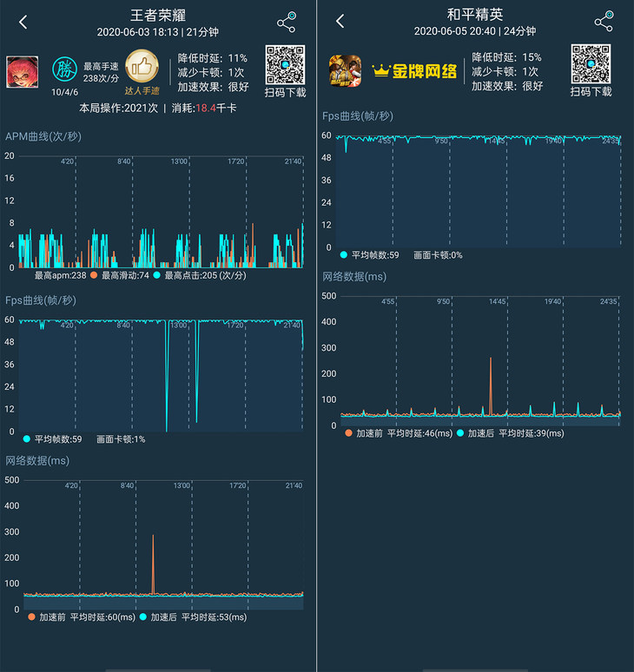Viewport: 634px width, 672px height.
Task: Tap the orange latency spike in 和平精英 chart
Action: pos(491,386)
